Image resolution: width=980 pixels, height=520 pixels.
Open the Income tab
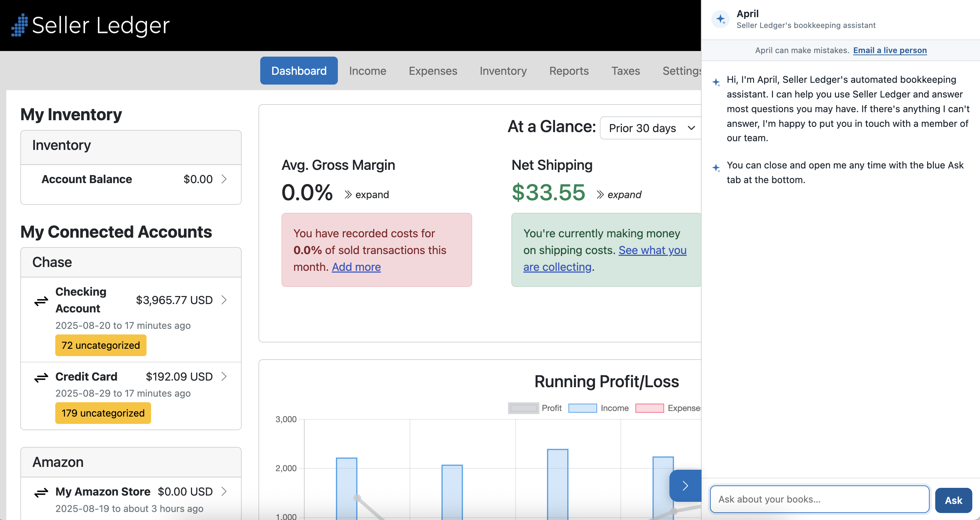click(x=368, y=71)
